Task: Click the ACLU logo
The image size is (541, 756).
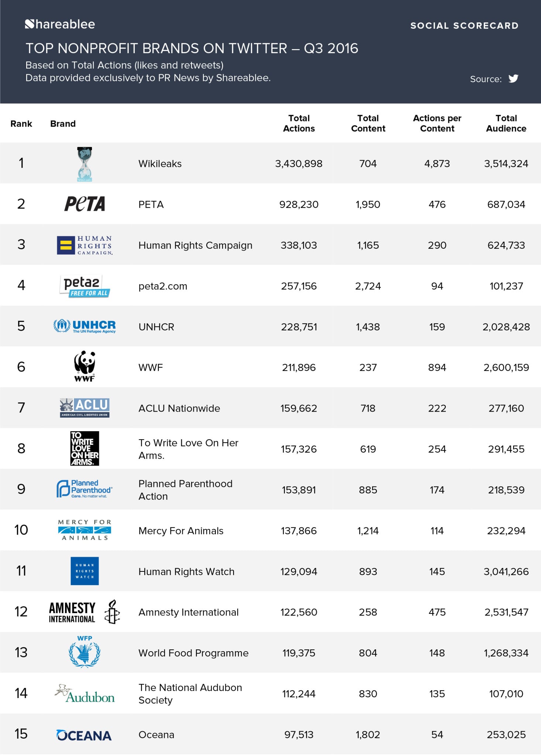Action: tap(85, 408)
